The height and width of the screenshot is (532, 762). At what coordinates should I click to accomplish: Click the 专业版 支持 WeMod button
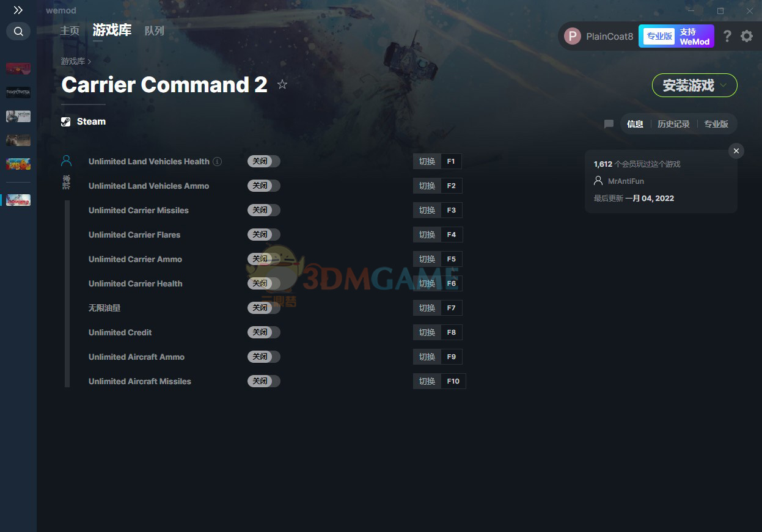[676, 36]
